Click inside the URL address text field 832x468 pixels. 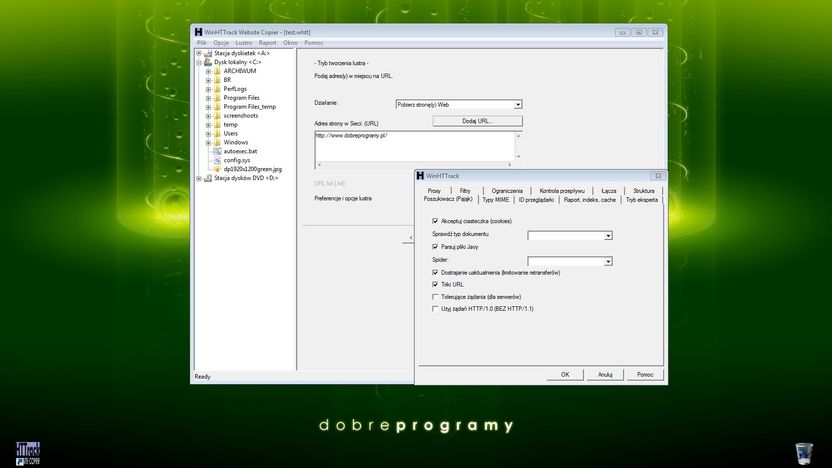[415, 146]
